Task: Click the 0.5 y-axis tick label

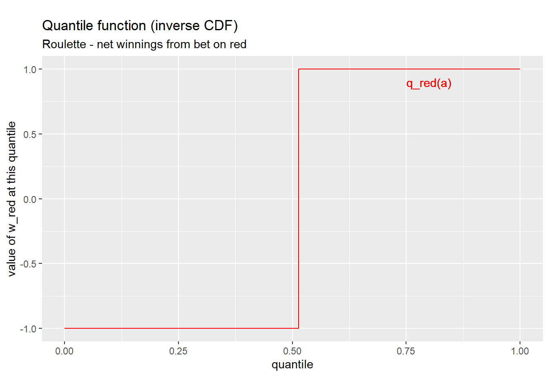Action: tap(30, 134)
